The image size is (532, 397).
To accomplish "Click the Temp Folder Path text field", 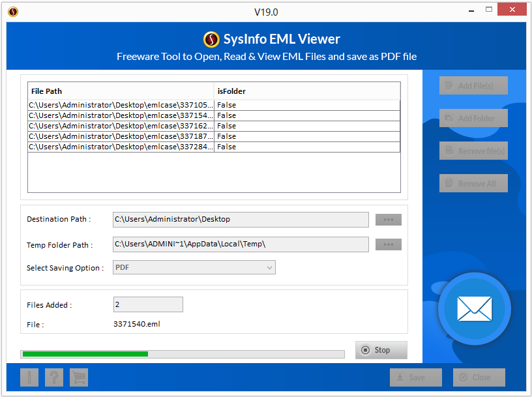I will 241,244.
